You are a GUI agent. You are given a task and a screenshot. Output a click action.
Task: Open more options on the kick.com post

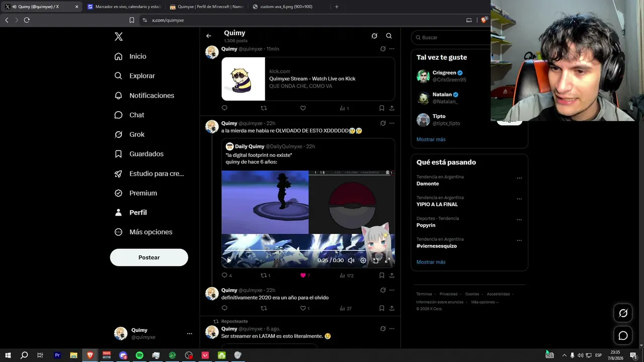click(392, 49)
